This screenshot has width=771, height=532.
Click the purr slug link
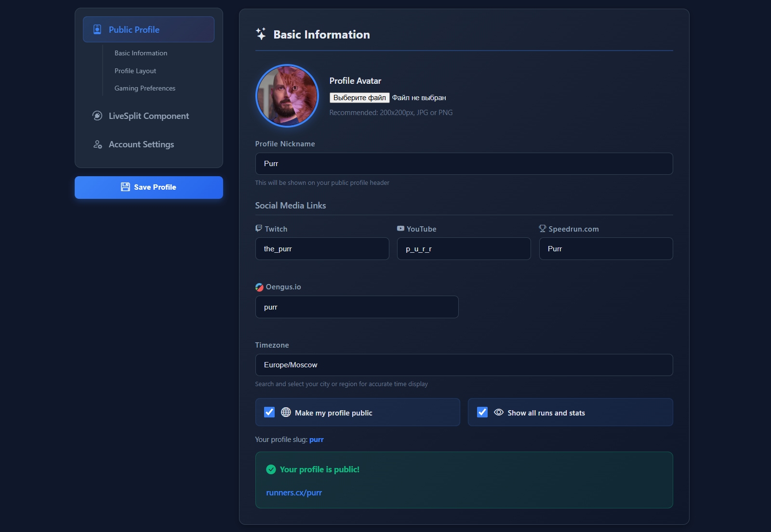click(x=317, y=439)
